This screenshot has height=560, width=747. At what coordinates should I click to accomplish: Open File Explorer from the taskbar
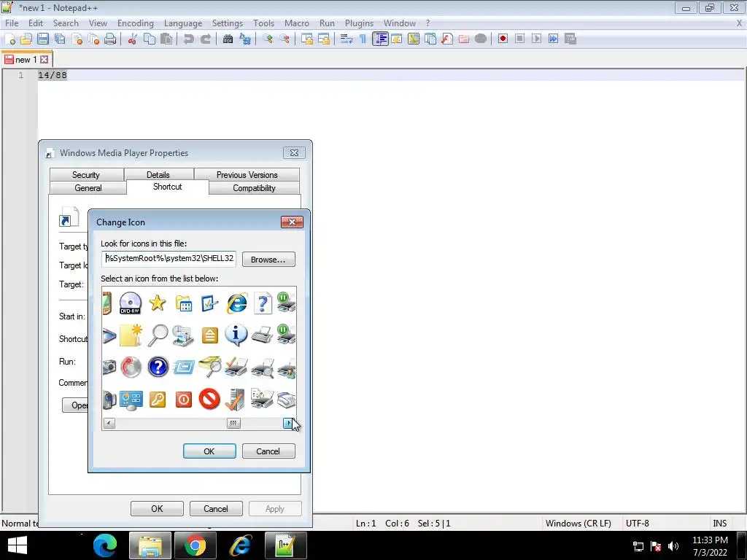[150, 545]
